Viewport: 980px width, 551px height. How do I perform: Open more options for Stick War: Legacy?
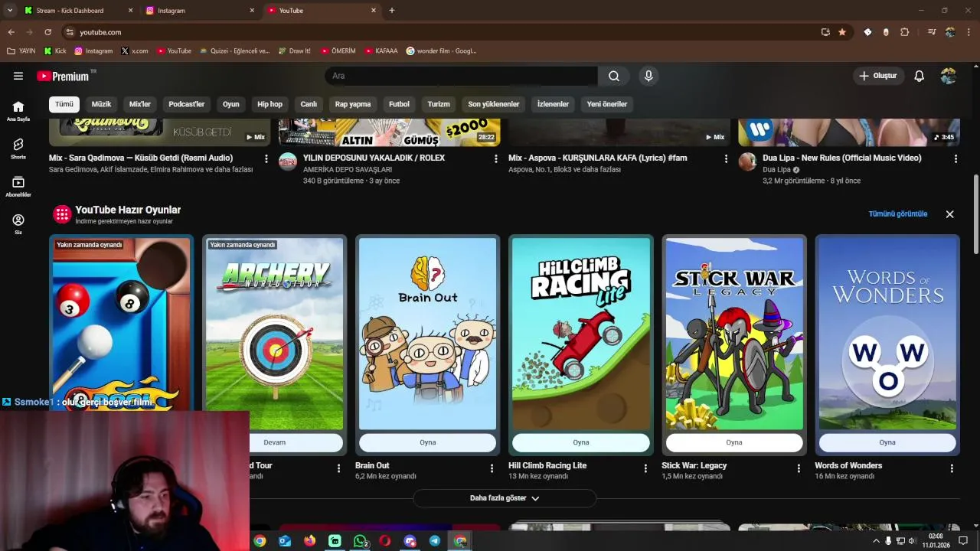[x=799, y=468]
